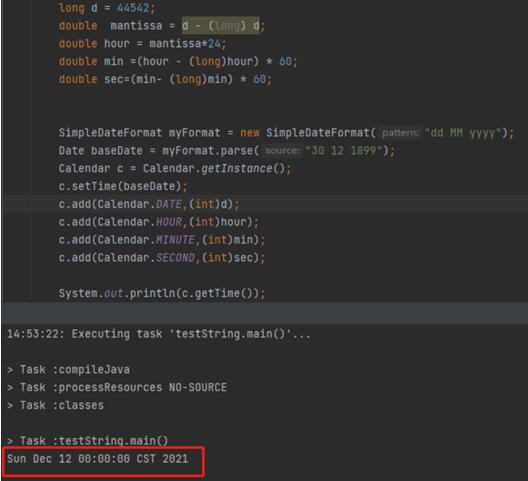Click the Executing task 'testString.main()' line

pos(158,334)
